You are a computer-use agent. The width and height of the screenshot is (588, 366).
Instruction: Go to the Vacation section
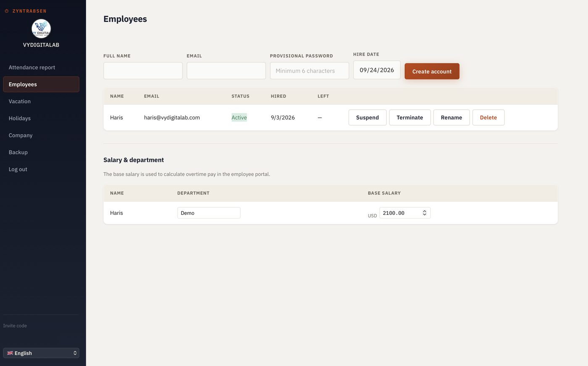(41, 101)
